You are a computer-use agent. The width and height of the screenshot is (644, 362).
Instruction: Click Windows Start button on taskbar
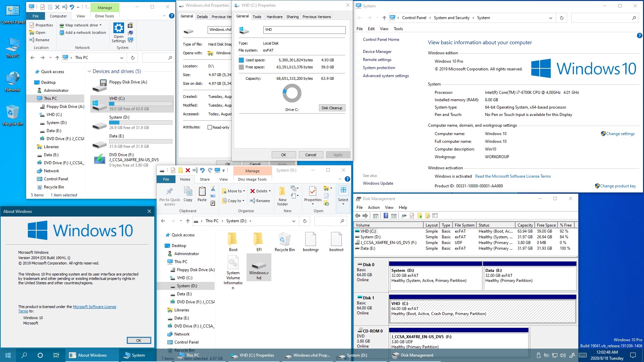click(8, 355)
